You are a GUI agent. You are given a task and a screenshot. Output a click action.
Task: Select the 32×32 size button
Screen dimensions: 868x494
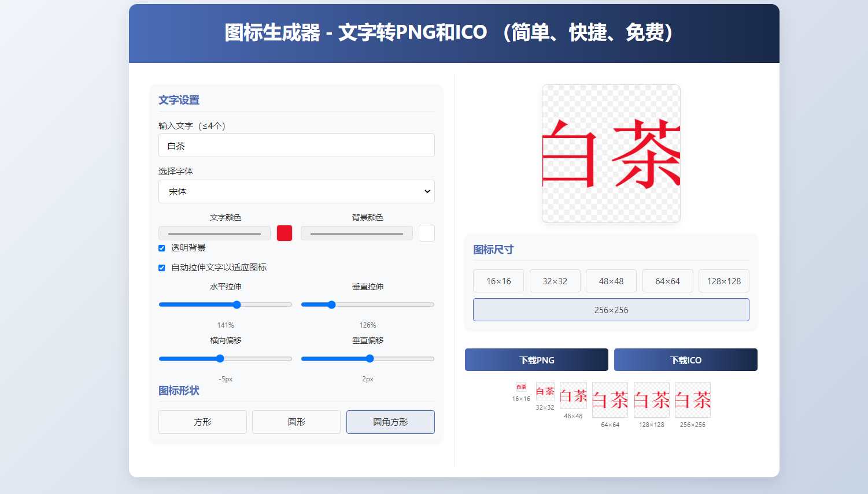click(555, 281)
